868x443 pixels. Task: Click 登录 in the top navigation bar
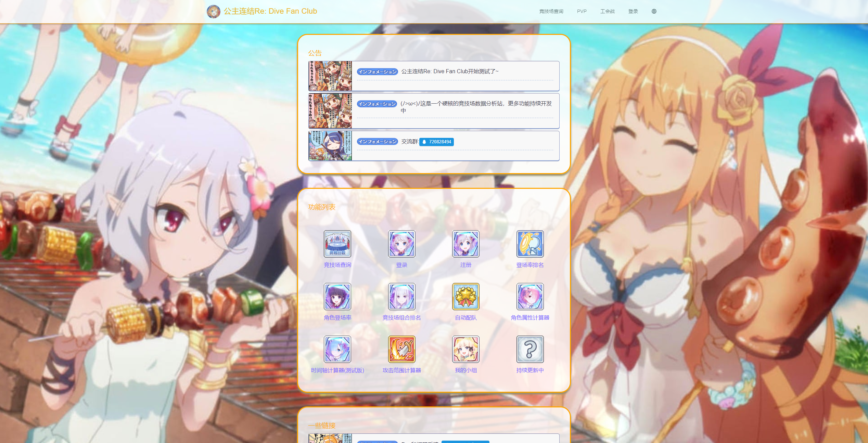coord(633,11)
